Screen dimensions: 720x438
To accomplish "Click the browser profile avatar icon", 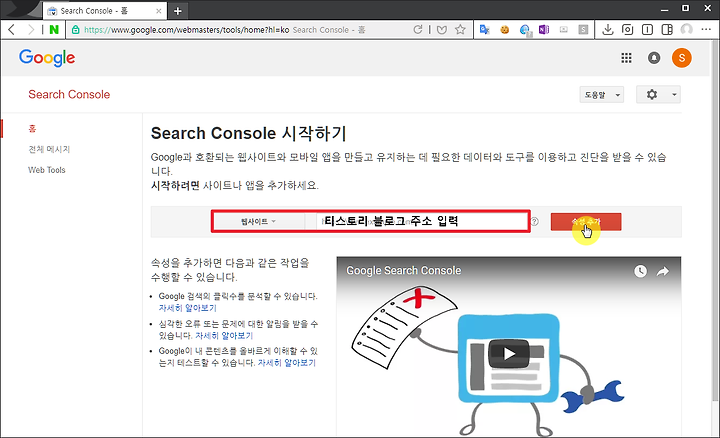I will [686, 30].
